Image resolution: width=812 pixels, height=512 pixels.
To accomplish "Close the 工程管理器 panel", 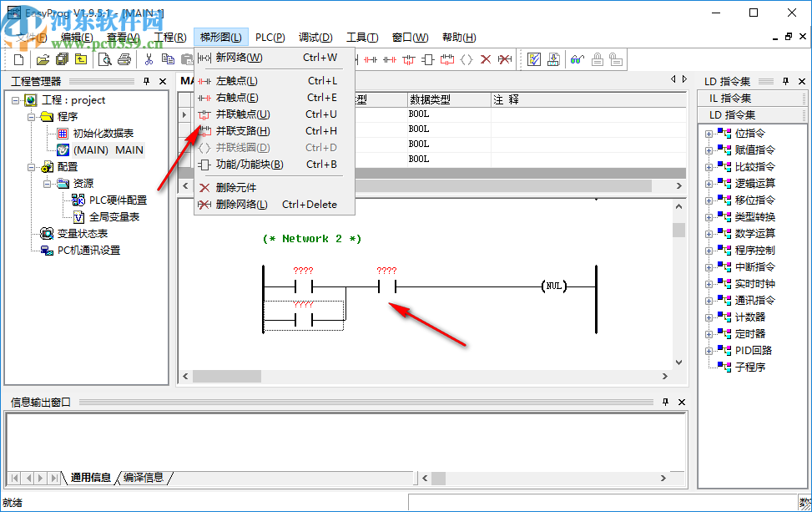I will pyautogui.click(x=163, y=81).
